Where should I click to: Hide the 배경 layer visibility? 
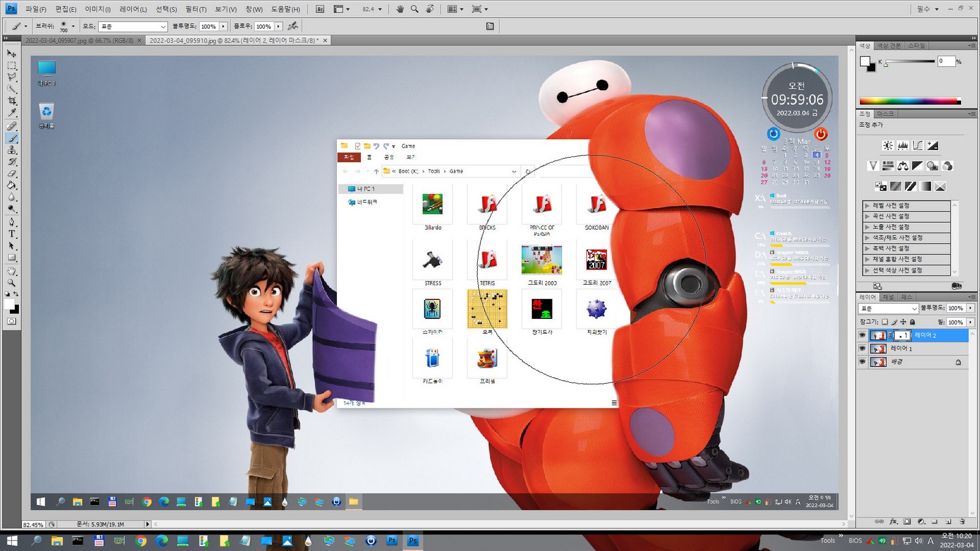point(862,362)
